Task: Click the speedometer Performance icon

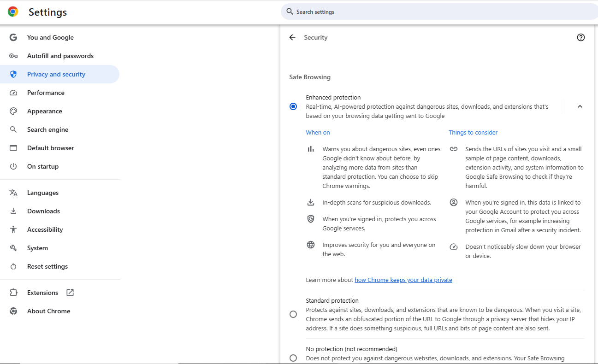Action: [13, 93]
